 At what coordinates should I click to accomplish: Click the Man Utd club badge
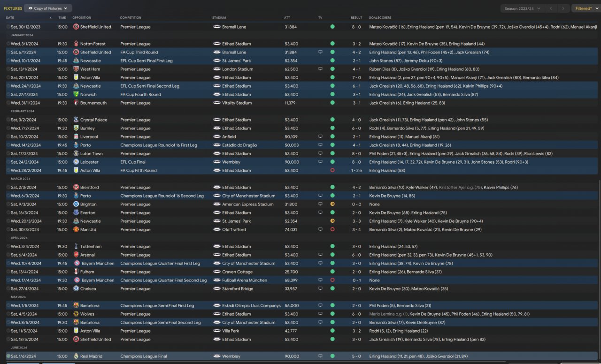coord(76,229)
